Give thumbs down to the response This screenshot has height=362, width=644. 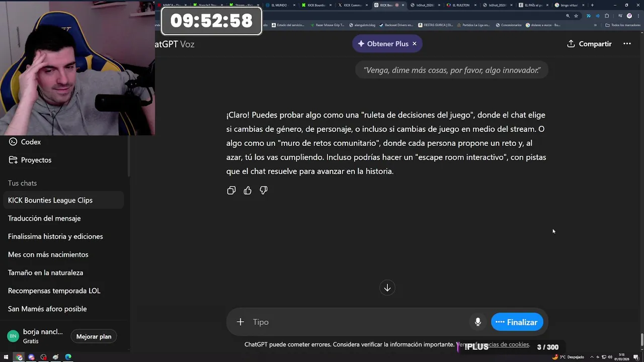[x=264, y=191]
